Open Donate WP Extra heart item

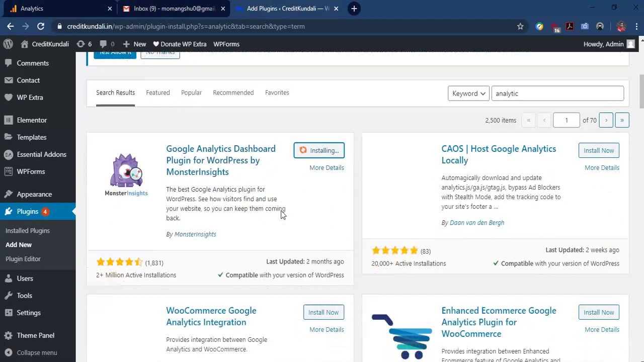pos(180,44)
